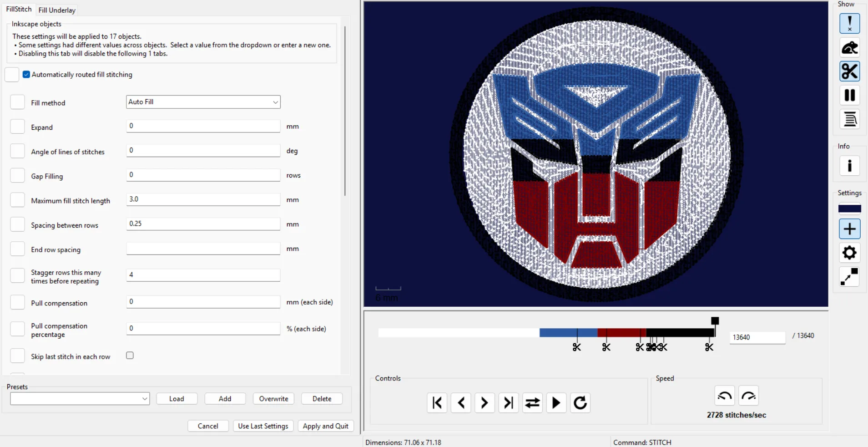Toggle the square box beside Spacing between rows
Image resolution: width=868 pixels, height=447 pixels.
tap(17, 224)
